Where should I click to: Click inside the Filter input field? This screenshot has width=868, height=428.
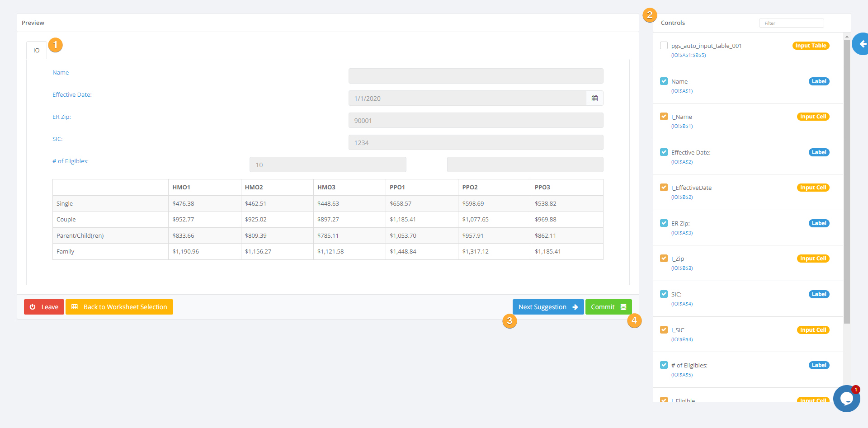[x=791, y=23]
